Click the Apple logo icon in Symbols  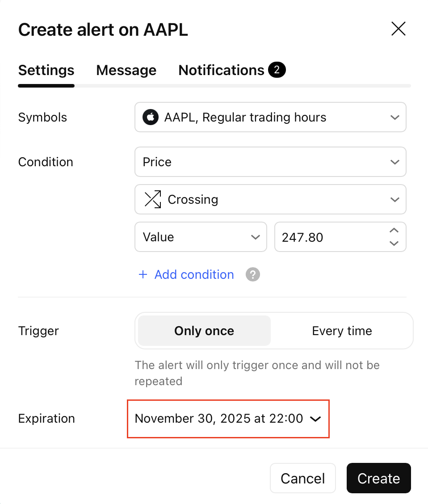(x=151, y=118)
